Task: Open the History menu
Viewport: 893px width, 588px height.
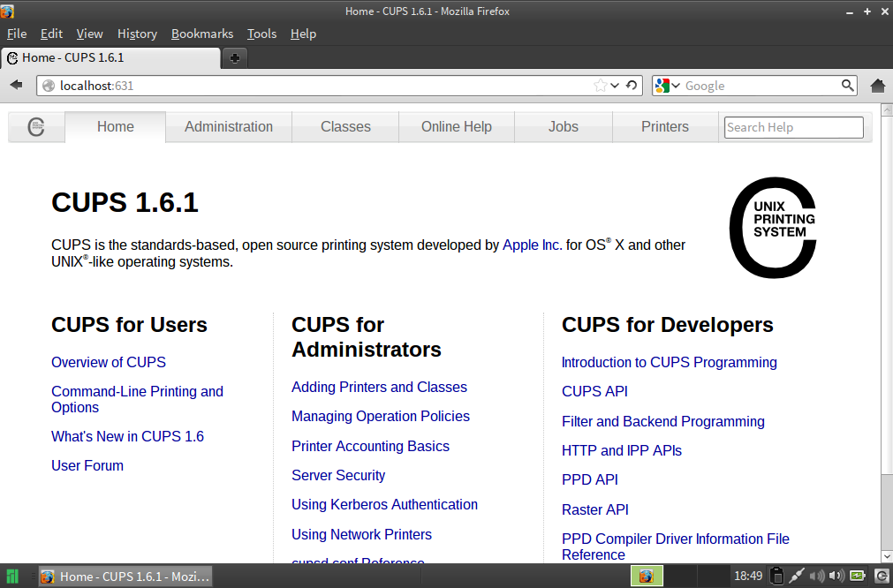Action: (x=137, y=34)
